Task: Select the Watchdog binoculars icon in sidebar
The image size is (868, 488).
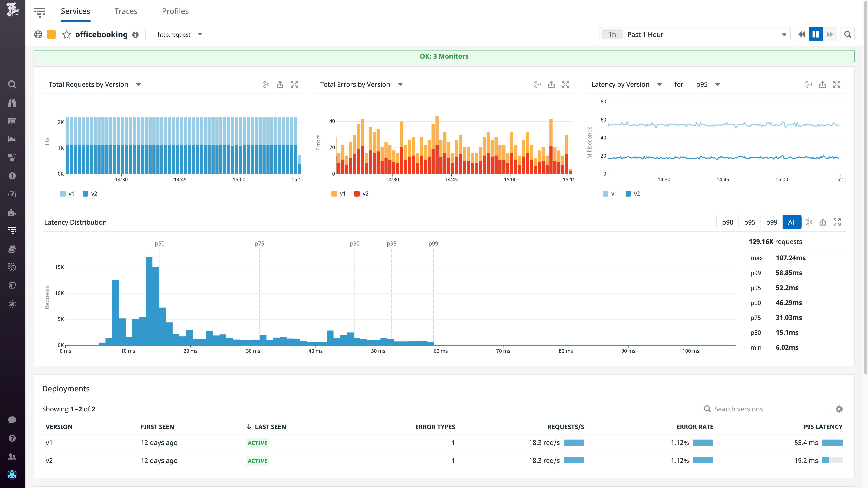Action: click(12, 103)
